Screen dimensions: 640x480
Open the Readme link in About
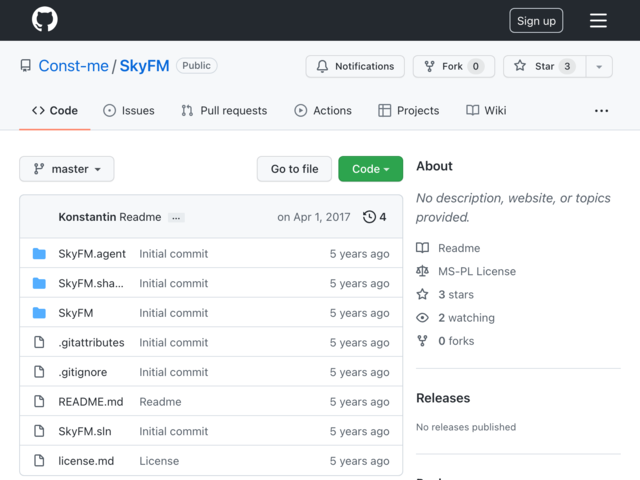point(459,248)
